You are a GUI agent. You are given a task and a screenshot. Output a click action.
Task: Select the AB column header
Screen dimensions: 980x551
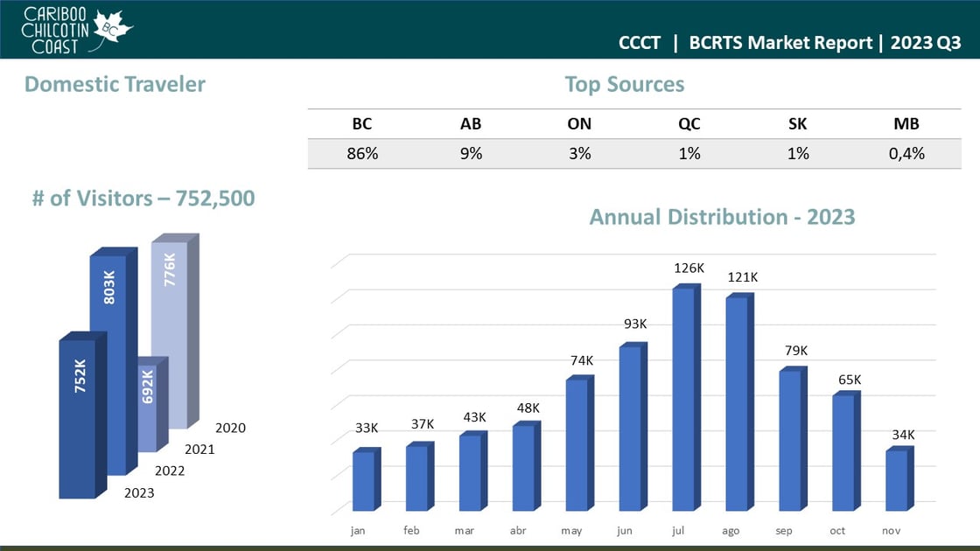pos(471,123)
